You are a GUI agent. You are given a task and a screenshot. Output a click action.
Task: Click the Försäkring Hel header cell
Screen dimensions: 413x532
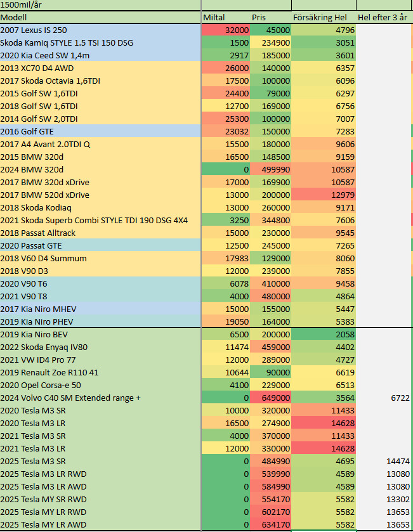click(x=323, y=17)
